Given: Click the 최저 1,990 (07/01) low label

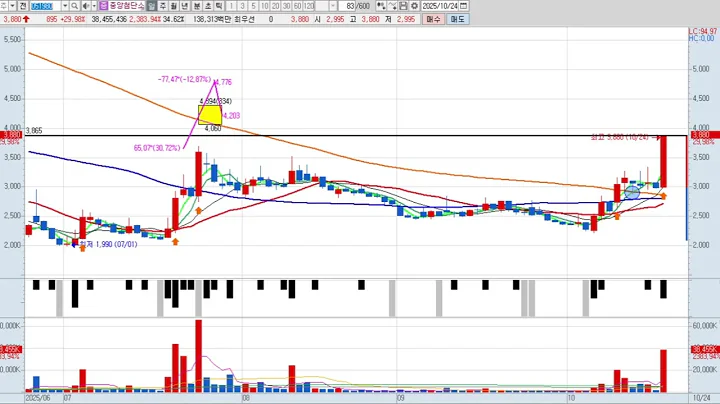Looking at the screenshot, I should pyautogui.click(x=108, y=244).
